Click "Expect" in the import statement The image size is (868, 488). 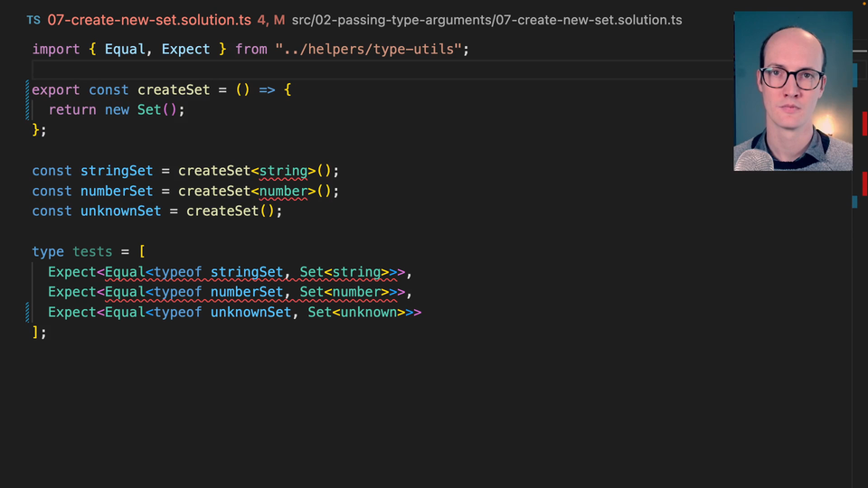185,49
